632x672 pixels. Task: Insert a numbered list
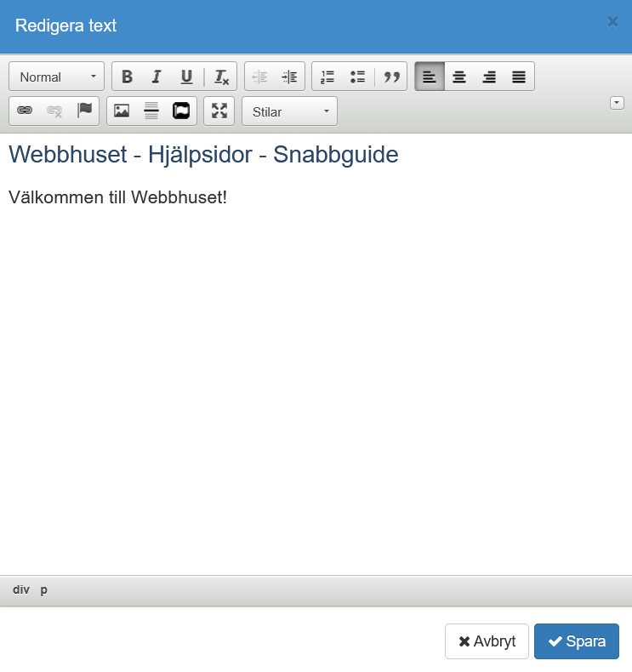pyautogui.click(x=327, y=77)
